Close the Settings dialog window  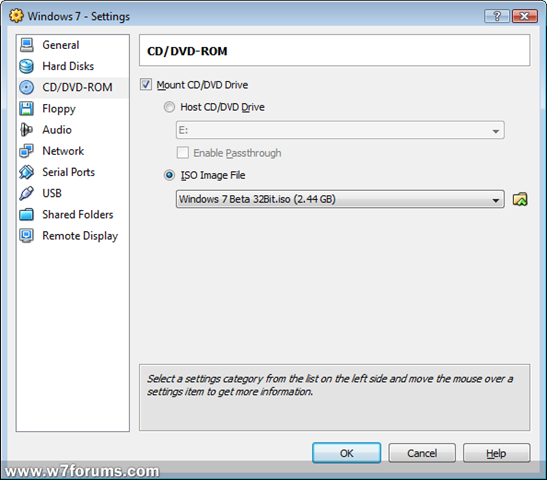pyautogui.click(x=524, y=16)
